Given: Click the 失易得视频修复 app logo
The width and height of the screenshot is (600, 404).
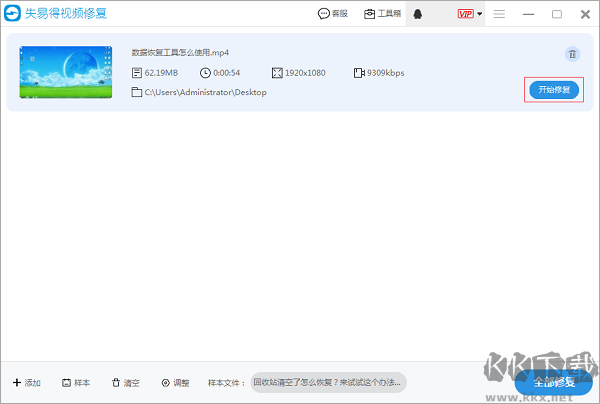Looking at the screenshot, I should tap(12, 13).
